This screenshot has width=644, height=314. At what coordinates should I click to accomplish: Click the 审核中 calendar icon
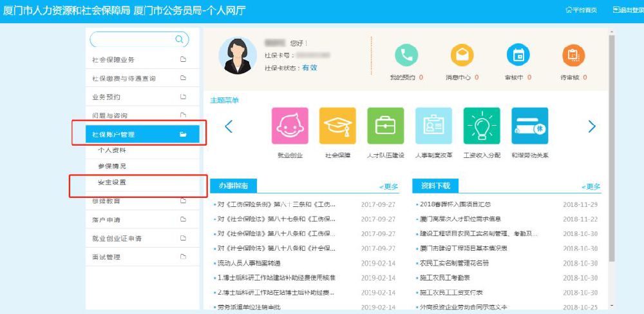[518, 56]
